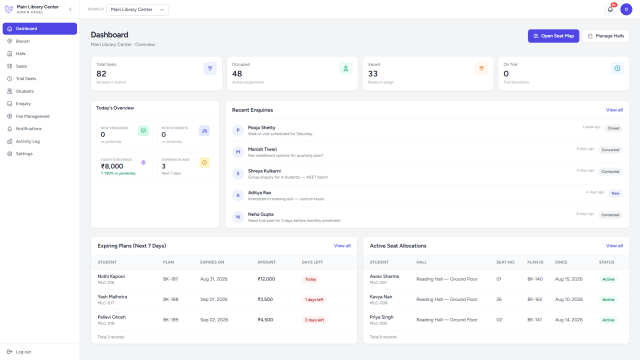Viewport: 640px width, 360px height.
Task: Click the Fee Management icon in sidebar
Action: coord(10,116)
